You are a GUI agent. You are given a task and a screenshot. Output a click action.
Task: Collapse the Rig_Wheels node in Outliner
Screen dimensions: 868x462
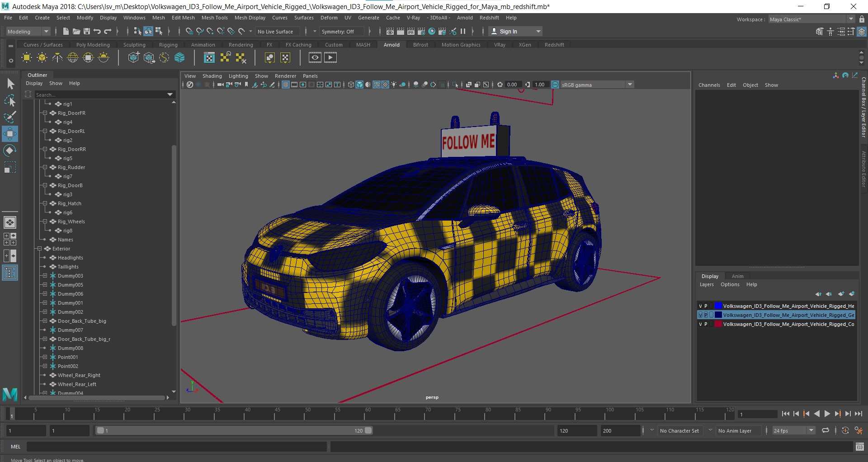tap(45, 222)
